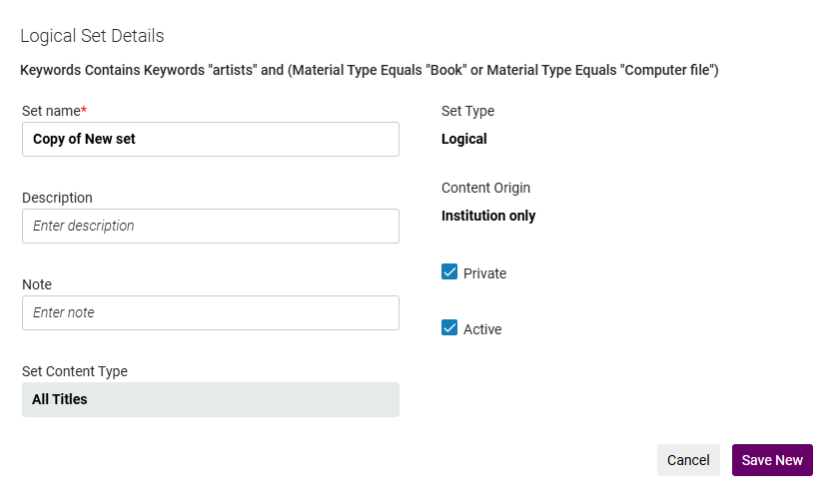Image resolution: width=834 pixels, height=504 pixels.
Task: Select the All Titles content type field
Action: click(x=210, y=400)
